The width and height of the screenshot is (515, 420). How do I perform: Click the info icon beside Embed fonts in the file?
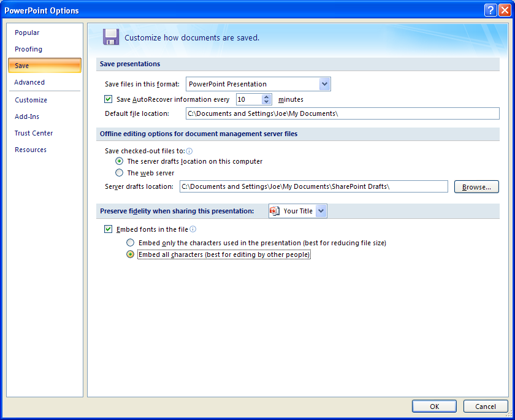coord(193,229)
